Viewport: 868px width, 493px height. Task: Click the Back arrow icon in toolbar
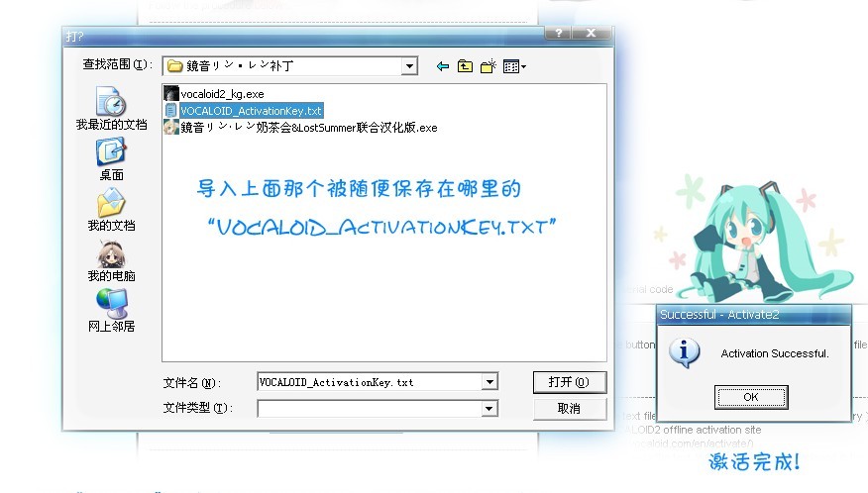442,66
